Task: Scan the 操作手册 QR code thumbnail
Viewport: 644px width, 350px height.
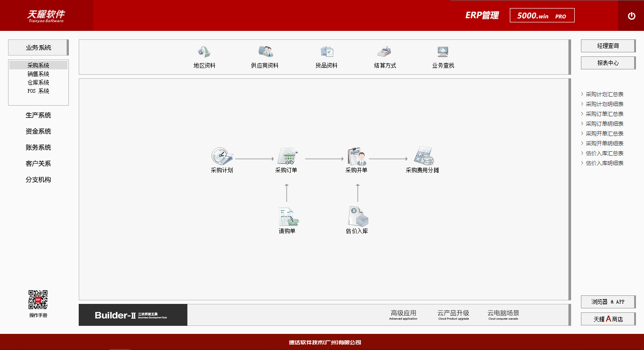Action: [38, 301]
